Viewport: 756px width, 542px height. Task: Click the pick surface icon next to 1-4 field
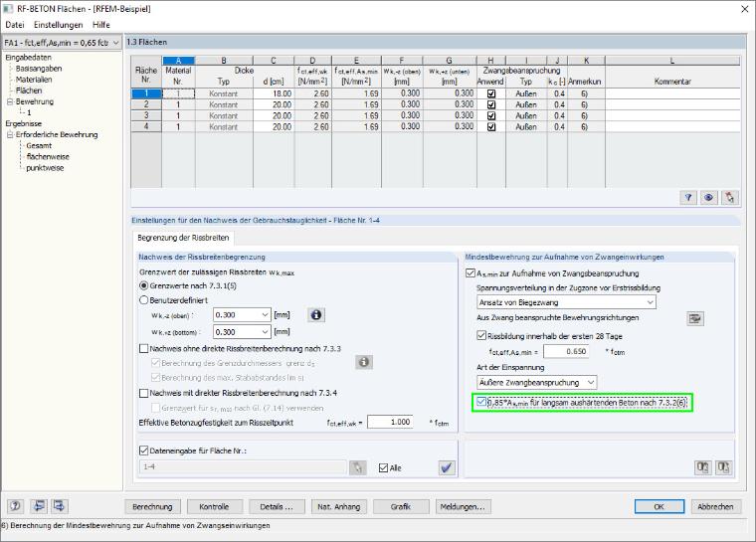pos(358,467)
